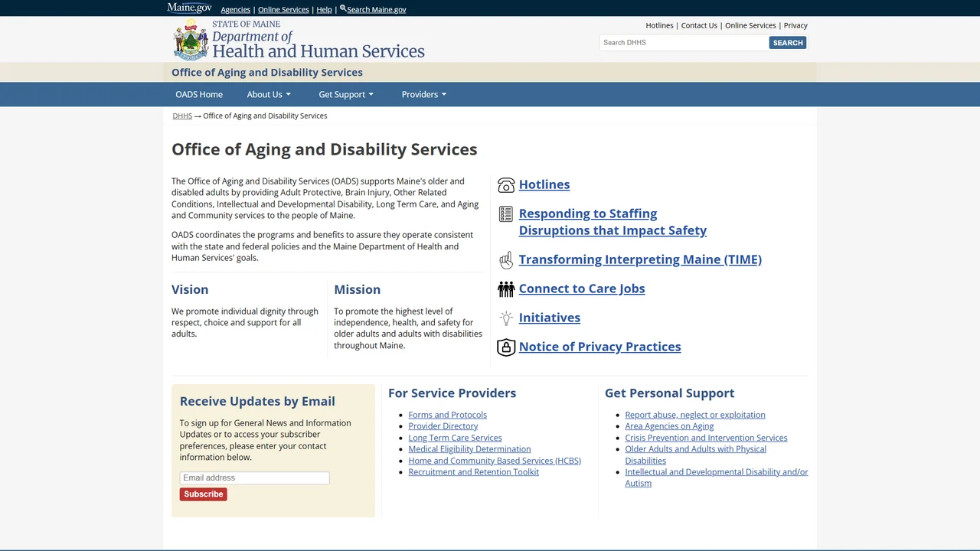Click the Maine.gov logo in top bar

pyautogui.click(x=189, y=8)
